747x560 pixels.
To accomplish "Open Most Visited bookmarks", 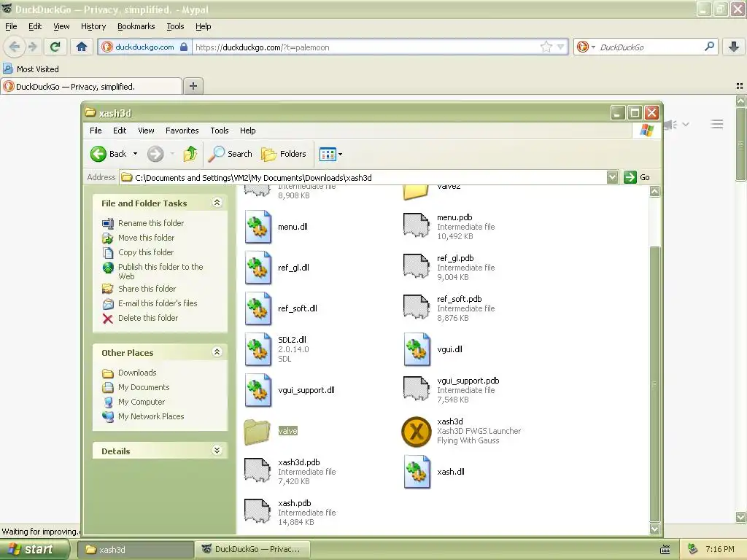I will pos(31,69).
